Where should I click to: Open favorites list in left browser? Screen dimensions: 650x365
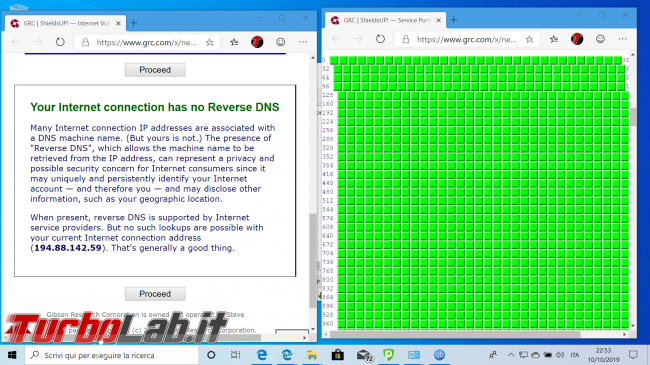234,42
